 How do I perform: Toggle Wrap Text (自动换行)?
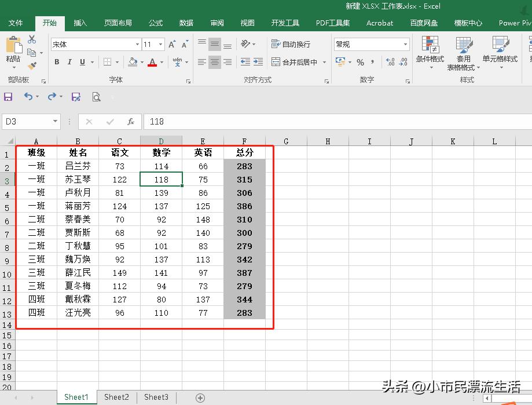pos(290,43)
